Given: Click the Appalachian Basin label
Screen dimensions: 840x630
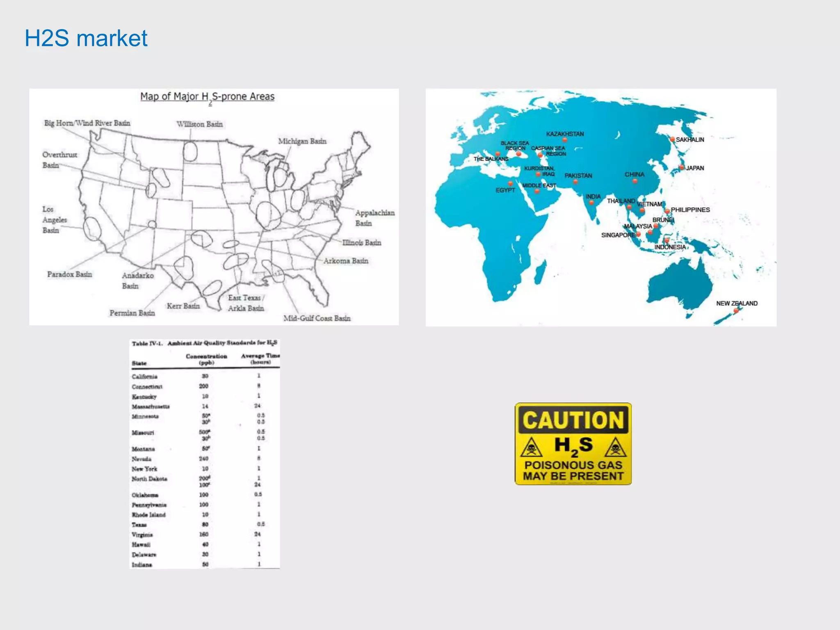Looking at the screenshot, I should pyautogui.click(x=374, y=218).
